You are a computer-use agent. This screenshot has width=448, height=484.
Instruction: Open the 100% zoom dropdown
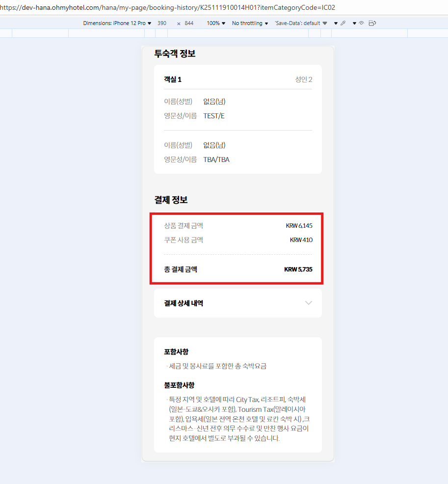tap(216, 23)
